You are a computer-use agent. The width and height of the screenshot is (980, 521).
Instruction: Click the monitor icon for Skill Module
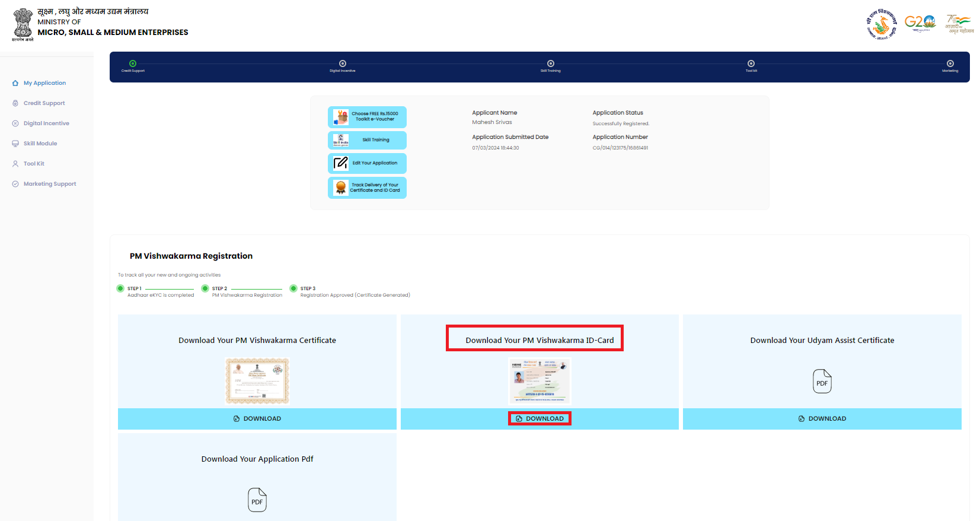click(x=15, y=144)
